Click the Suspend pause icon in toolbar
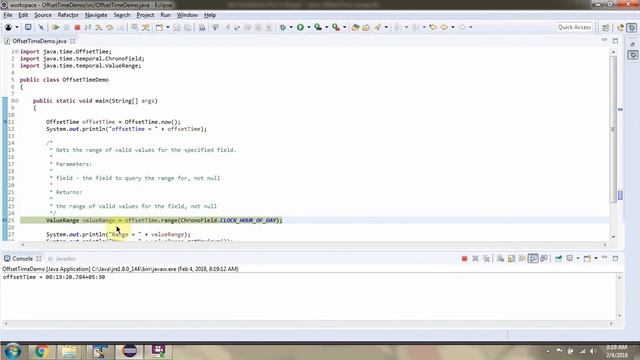Image resolution: width=640 pixels, height=360 pixels. pos(67,27)
